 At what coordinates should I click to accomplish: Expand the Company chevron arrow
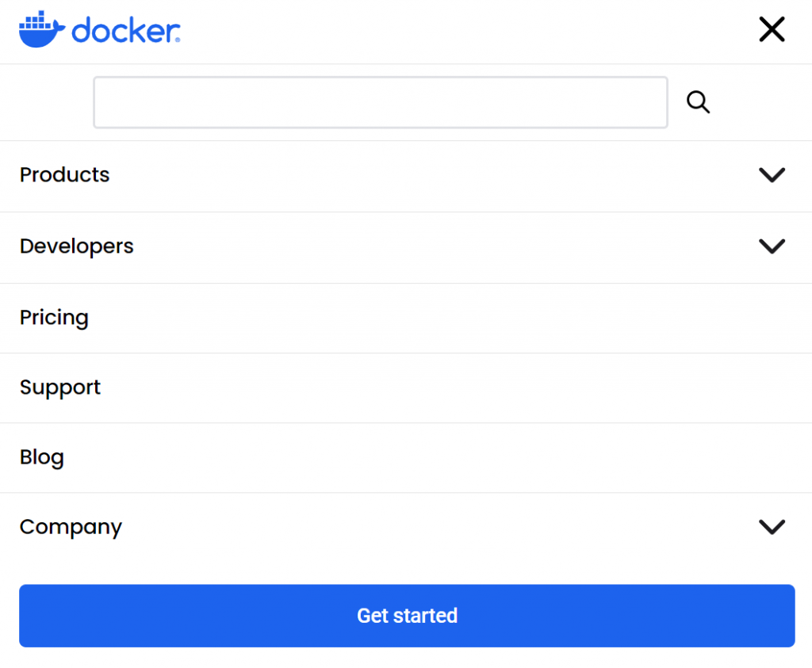[772, 527]
